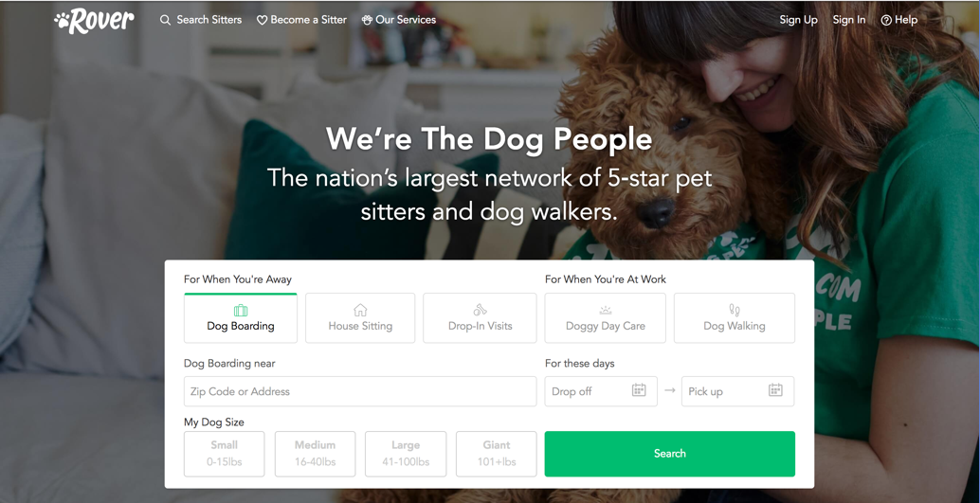The image size is (980, 503).
Task: Click the magnifying glass search icon
Action: (x=165, y=20)
